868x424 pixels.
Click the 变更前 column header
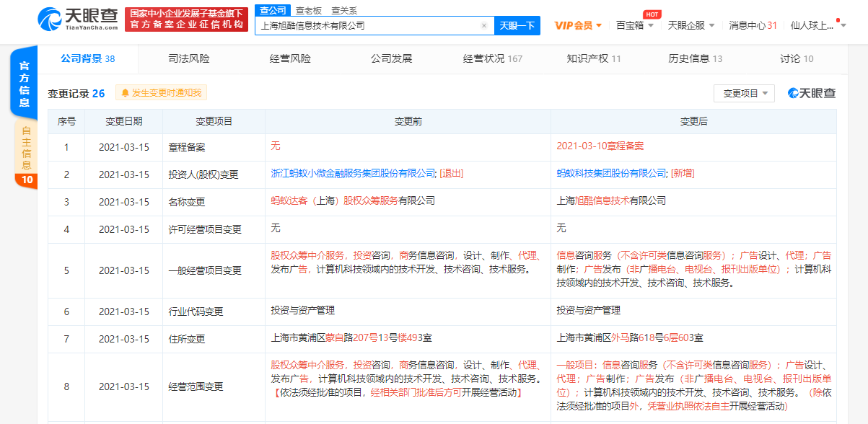[408, 122]
